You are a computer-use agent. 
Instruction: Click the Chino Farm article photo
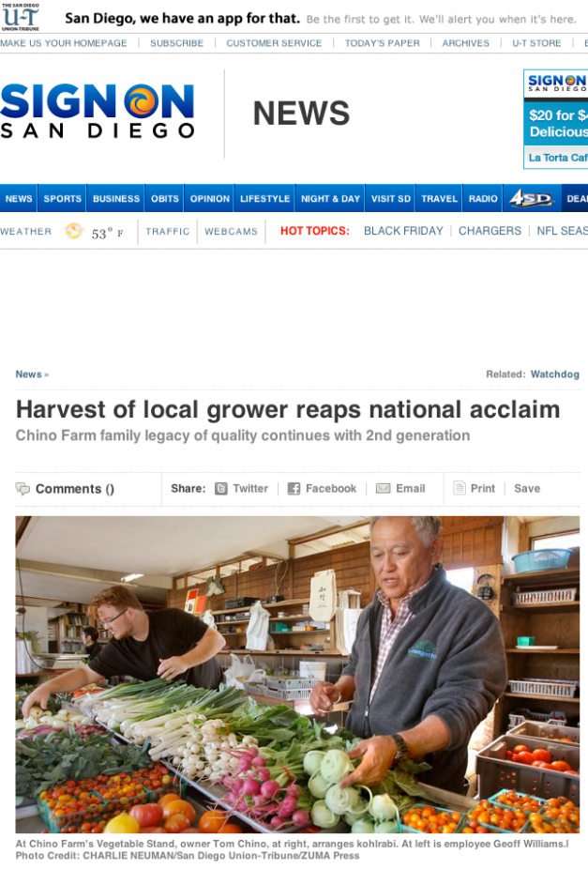point(297,675)
